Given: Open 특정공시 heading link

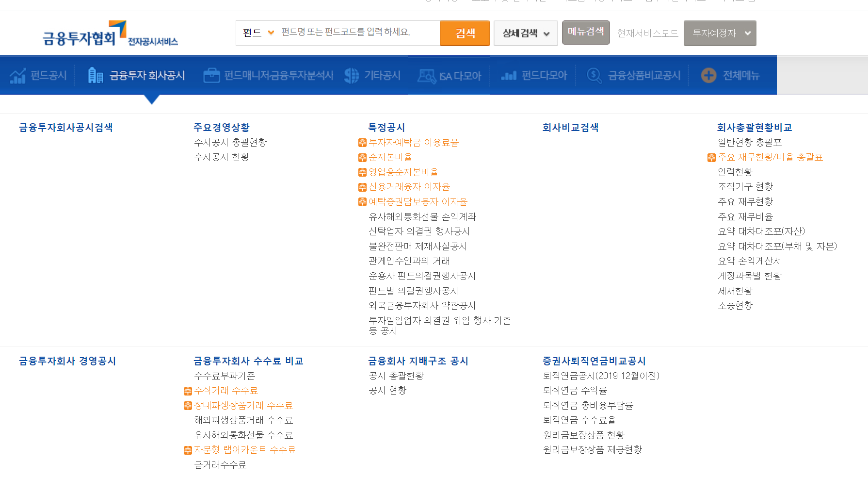Looking at the screenshot, I should pyautogui.click(x=386, y=128).
